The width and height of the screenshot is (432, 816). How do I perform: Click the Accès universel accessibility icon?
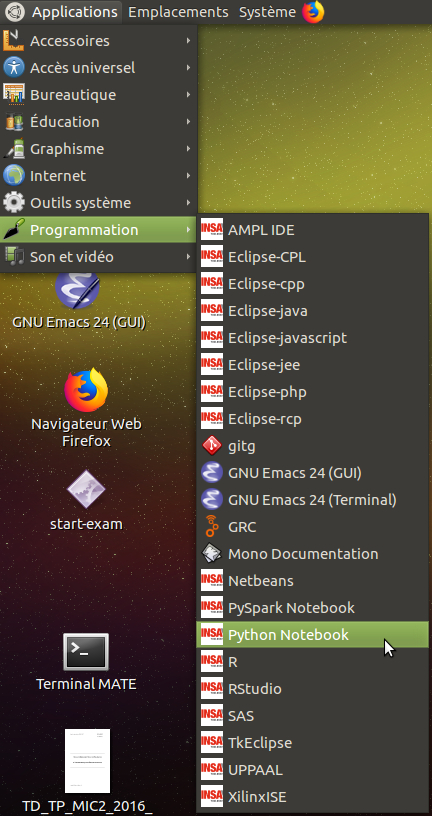click(x=14, y=68)
